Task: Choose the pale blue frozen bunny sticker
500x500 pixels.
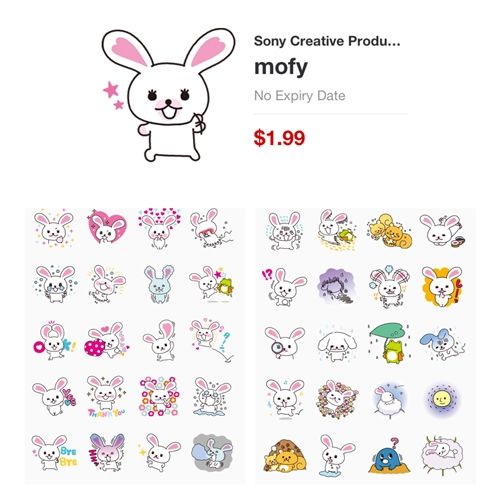Action: click(159, 284)
